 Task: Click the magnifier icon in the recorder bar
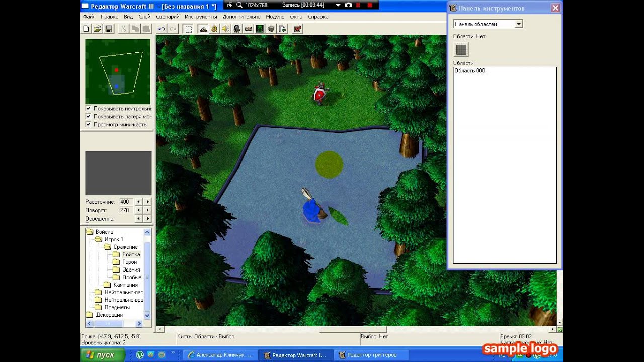tap(240, 5)
